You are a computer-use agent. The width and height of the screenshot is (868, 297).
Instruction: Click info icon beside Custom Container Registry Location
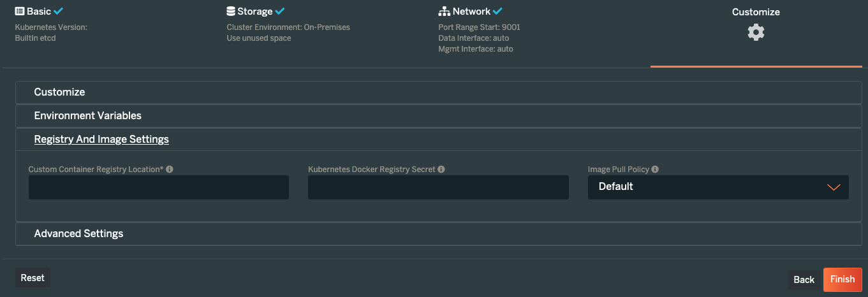click(170, 170)
